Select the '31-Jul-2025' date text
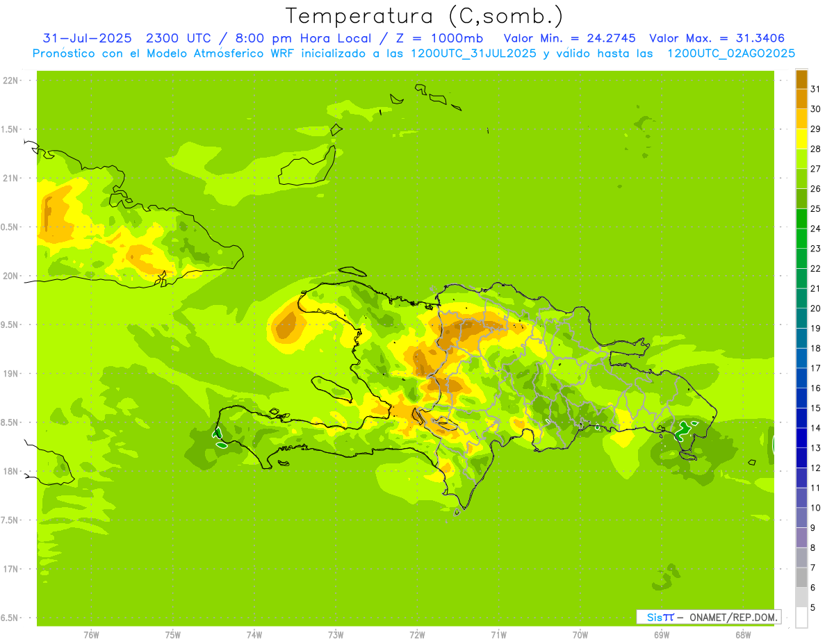This screenshot has width=834, height=644. (87, 38)
